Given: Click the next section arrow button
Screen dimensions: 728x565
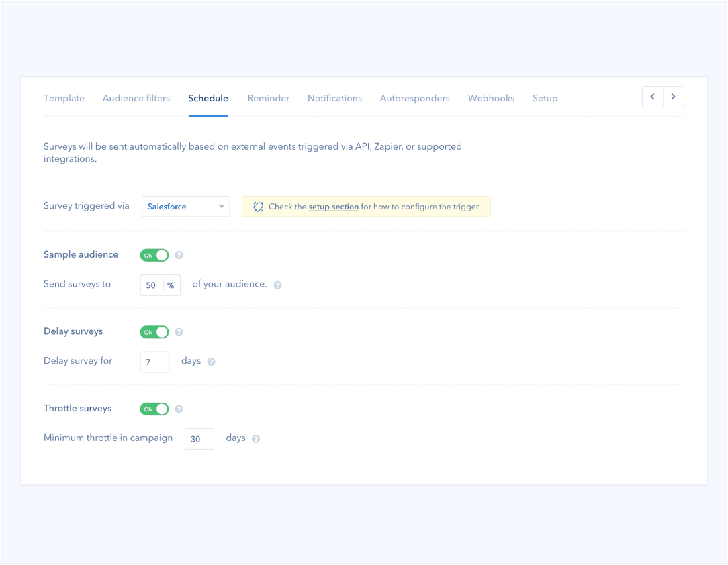Looking at the screenshot, I should click(x=673, y=97).
